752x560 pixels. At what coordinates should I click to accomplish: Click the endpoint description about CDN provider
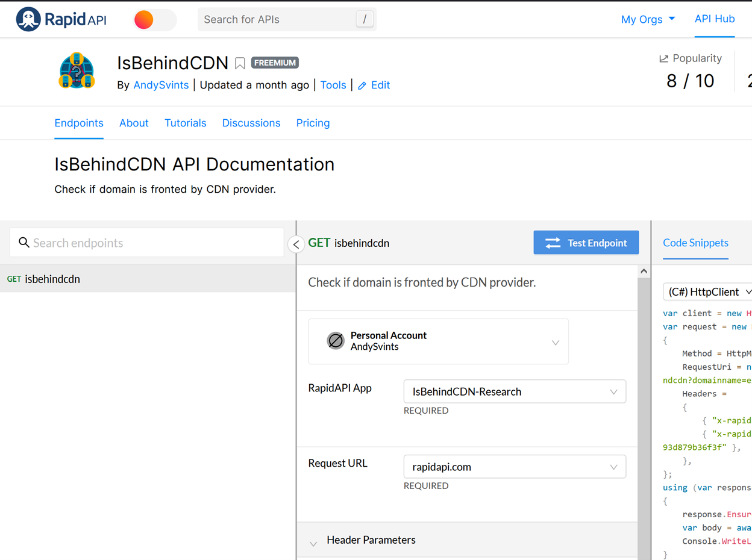422,282
